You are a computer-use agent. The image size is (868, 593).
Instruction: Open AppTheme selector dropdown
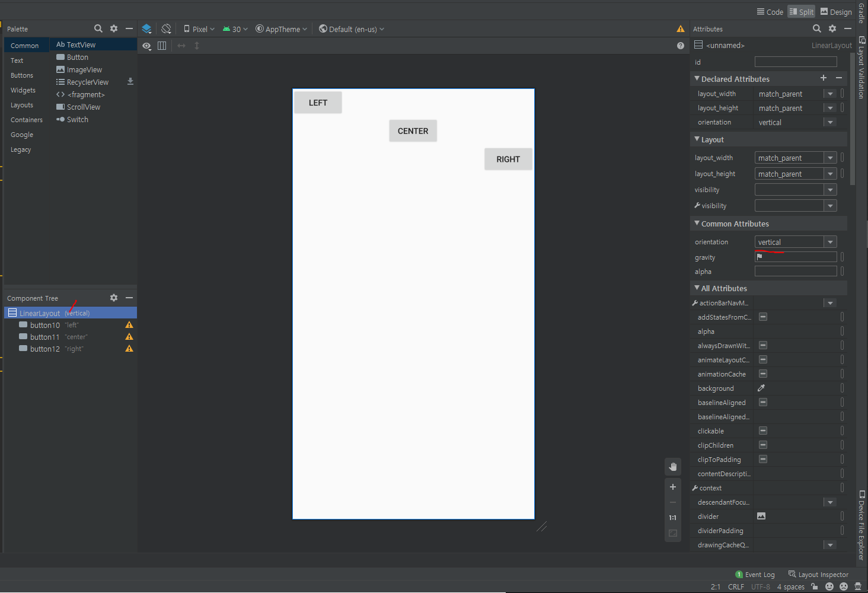(x=281, y=29)
